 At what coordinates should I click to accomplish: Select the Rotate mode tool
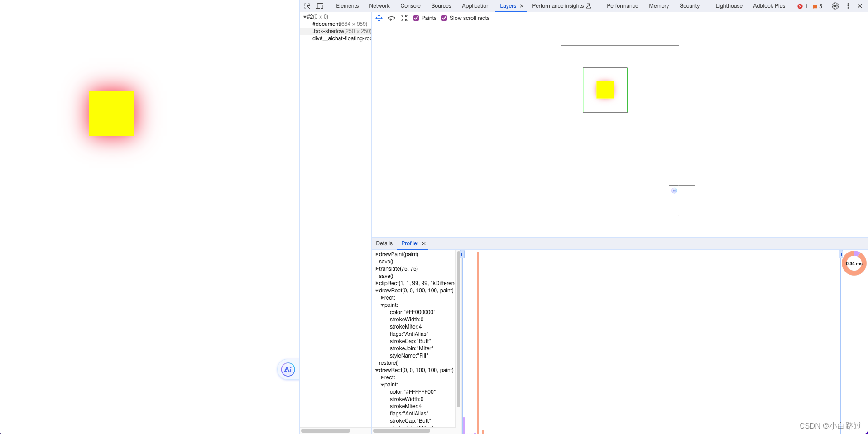point(392,18)
